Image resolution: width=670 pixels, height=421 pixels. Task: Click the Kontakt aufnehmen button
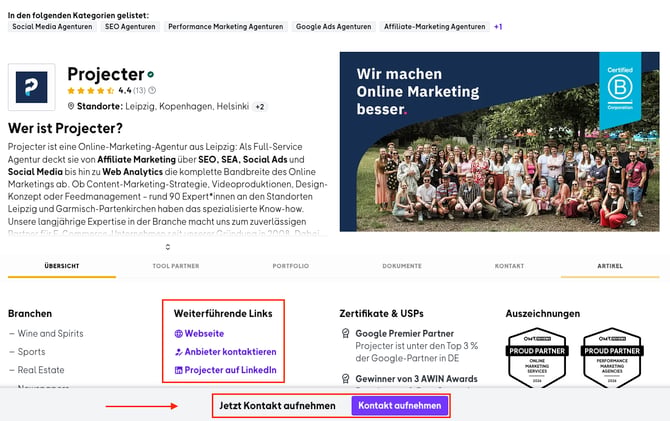(400, 406)
